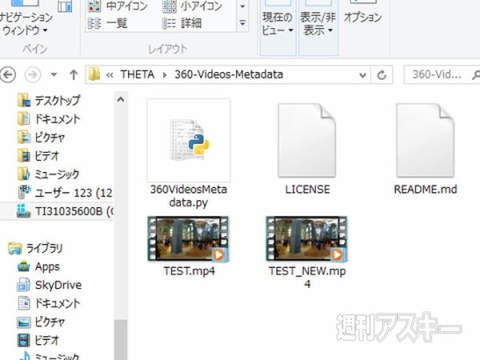The height and width of the screenshot is (360, 480).
Task: Select the Python file 360VideosMetadata.py icon
Action: click(x=189, y=140)
